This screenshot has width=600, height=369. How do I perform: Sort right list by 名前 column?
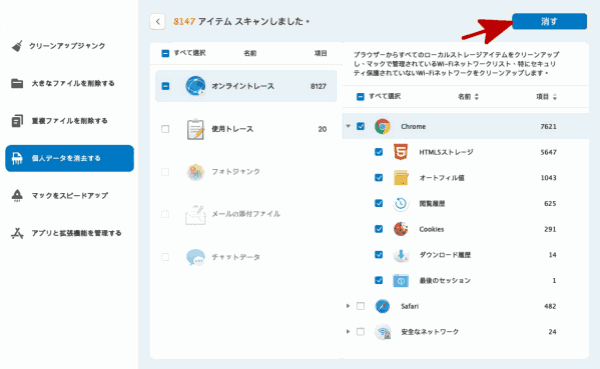coord(468,97)
